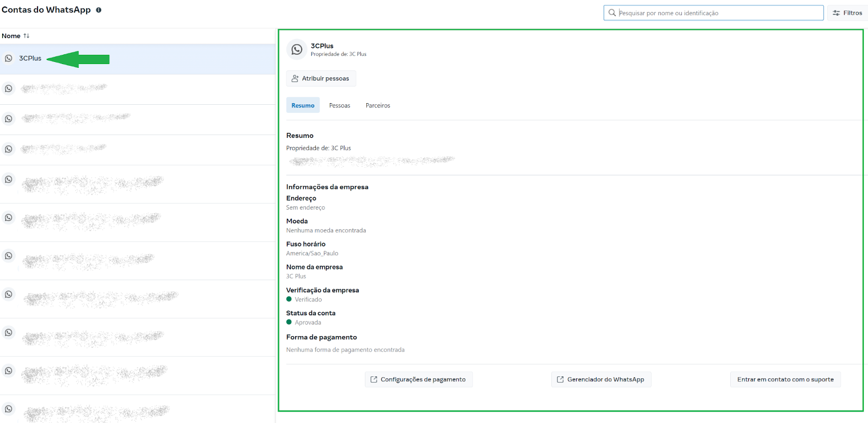Click Nenhuma forma de pagamento encontrada text
This screenshot has width=868, height=423.
[x=345, y=350]
